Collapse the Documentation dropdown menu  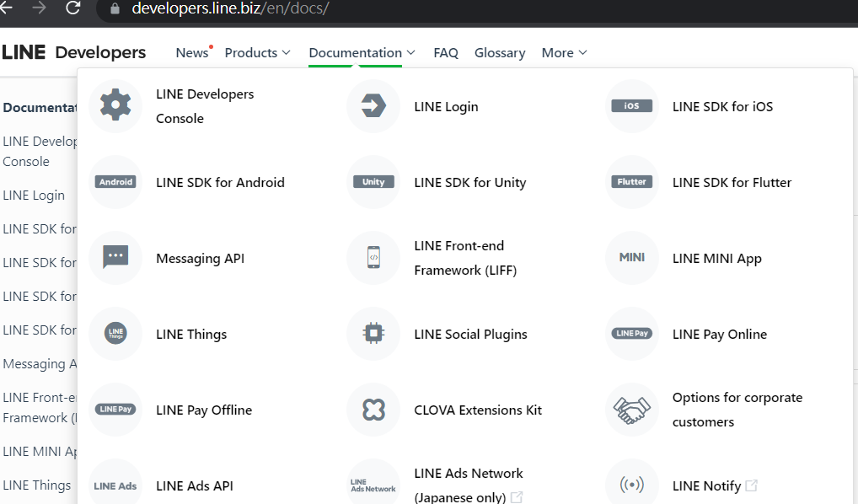point(362,52)
